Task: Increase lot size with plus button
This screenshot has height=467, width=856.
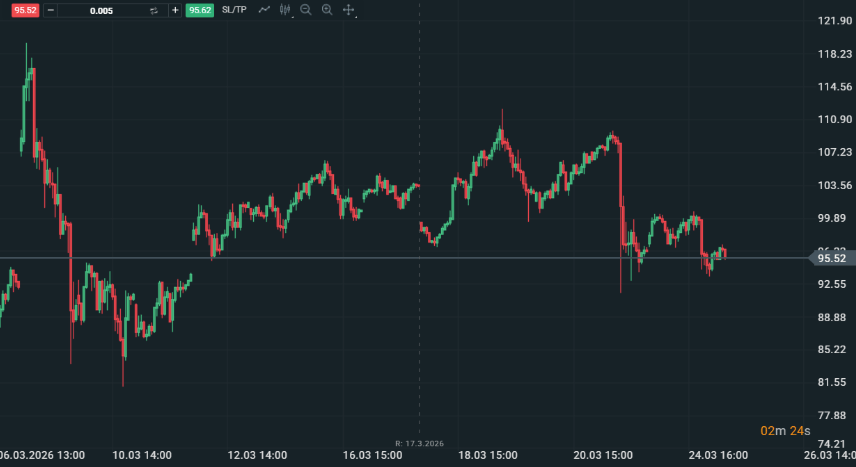Action: [x=175, y=10]
